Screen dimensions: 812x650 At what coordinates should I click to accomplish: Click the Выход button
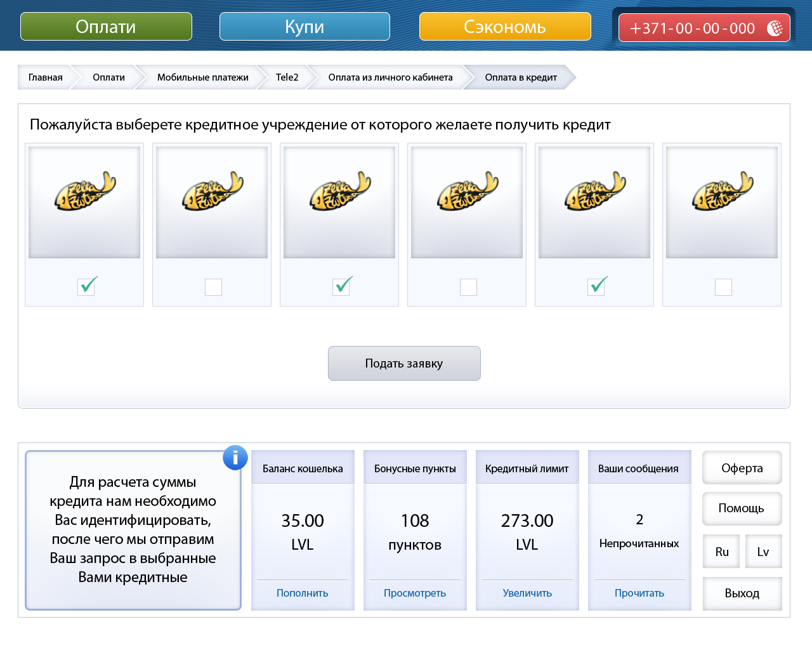pos(742,593)
